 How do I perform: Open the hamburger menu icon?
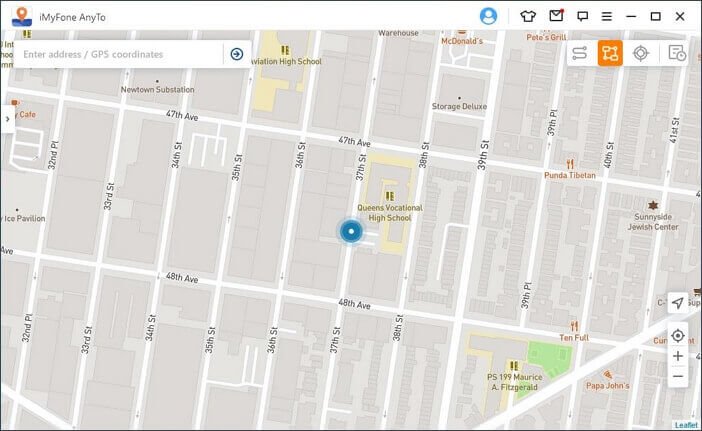click(607, 17)
